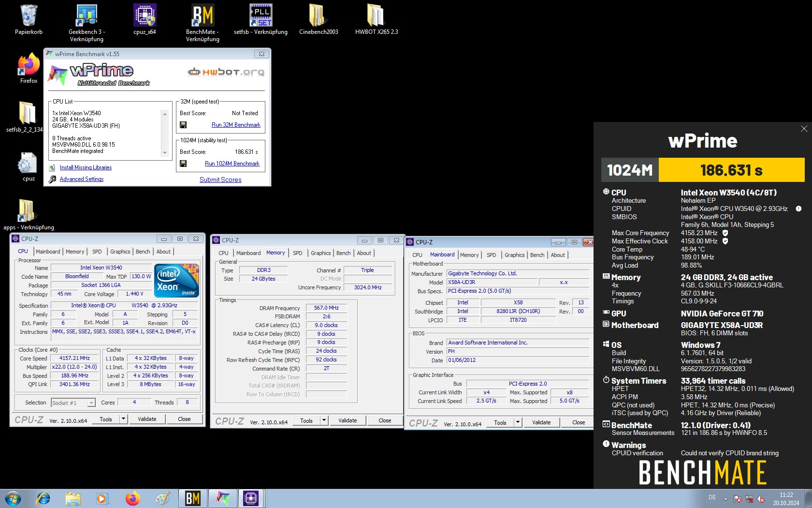Open the Papierkorb recycle bin icon
The height and width of the screenshot is (508, 812).
pos(29,15)
